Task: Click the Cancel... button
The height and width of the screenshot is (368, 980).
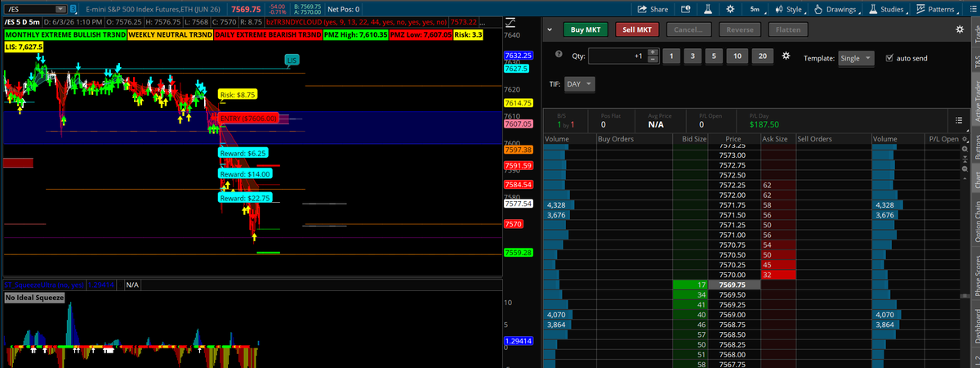Action: pyautogui.click(x=688, y=29)
